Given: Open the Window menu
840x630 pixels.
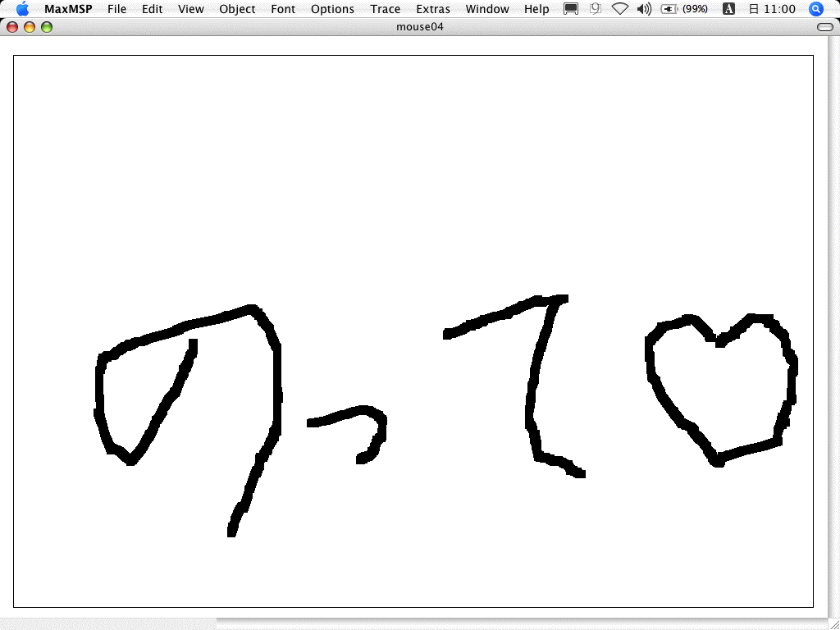Looking at the screenshot, I should (487, 9).
